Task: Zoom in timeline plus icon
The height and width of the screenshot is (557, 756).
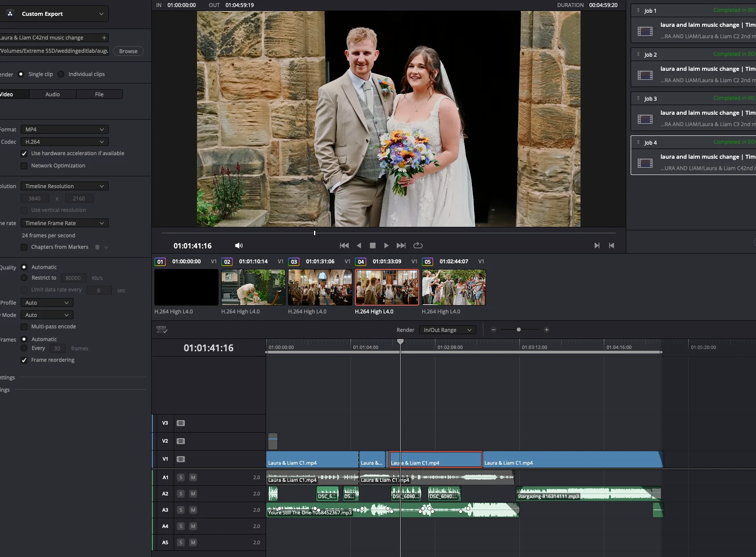Action: coord(547,330)
